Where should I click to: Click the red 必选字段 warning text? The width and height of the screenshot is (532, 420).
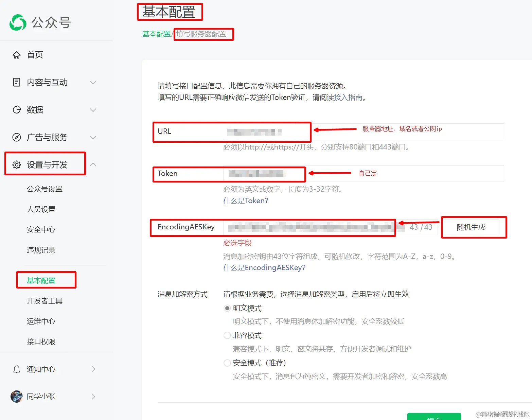click(x=237, y=243)
